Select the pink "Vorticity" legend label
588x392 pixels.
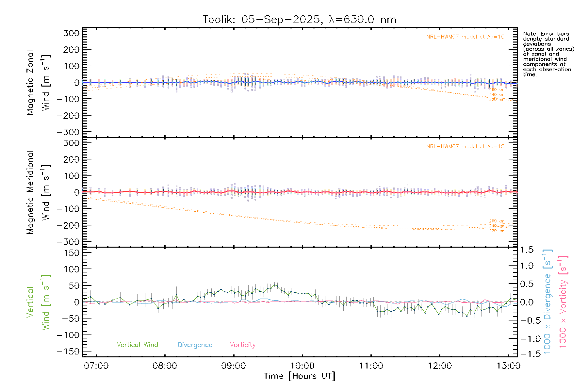tap(242, 345)
